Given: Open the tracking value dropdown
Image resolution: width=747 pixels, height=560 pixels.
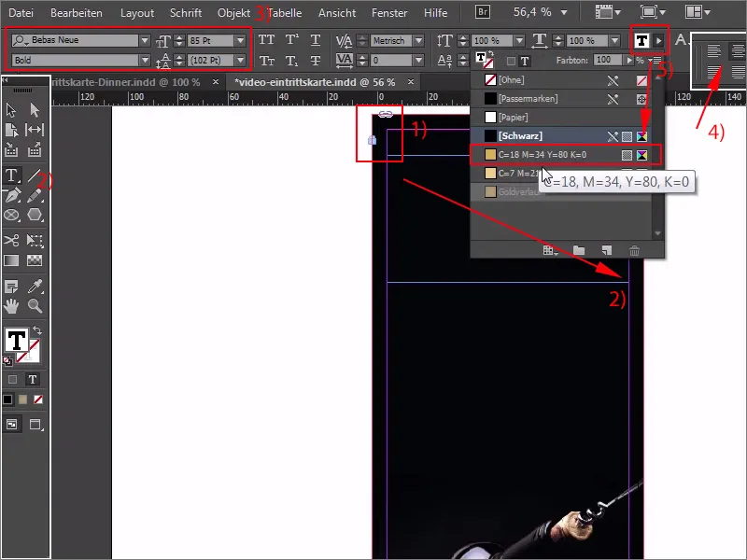Looking at the screenshot, I should [x=418, y=61].
